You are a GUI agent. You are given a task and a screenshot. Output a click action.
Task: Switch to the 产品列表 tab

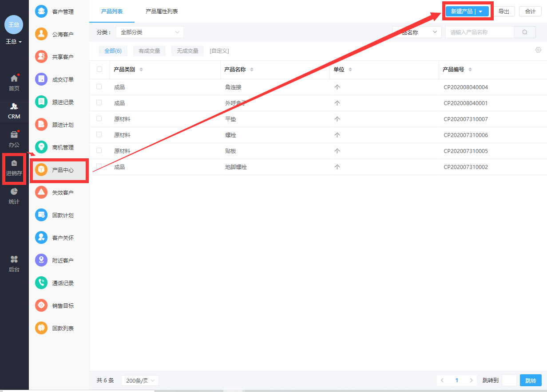coord(112,12)
